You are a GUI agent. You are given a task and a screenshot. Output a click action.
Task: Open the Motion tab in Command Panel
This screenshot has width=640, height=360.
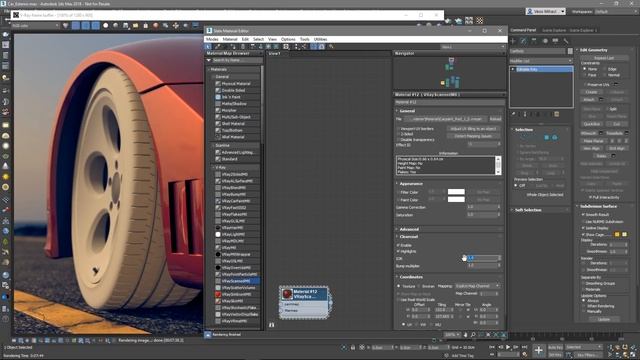[x=545, y=41]
